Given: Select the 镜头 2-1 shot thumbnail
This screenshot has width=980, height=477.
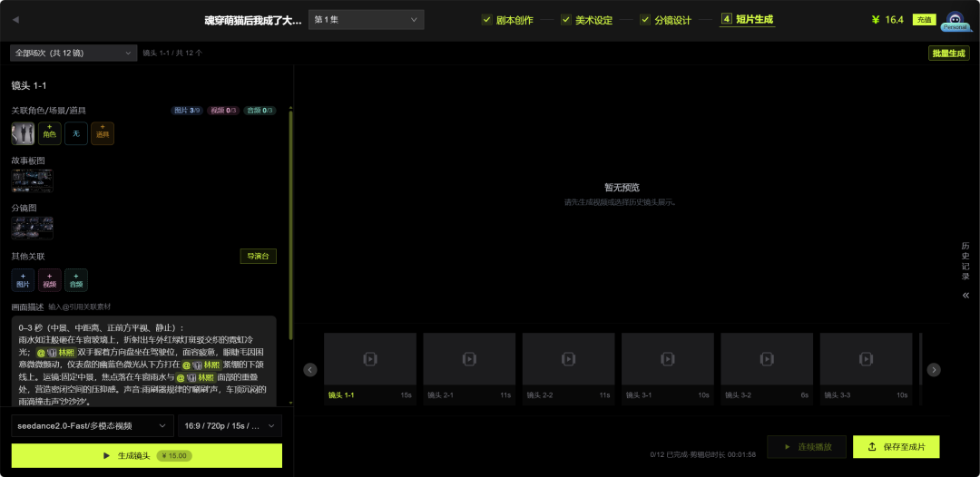Looking at the screenshot, I should point(469,369).
